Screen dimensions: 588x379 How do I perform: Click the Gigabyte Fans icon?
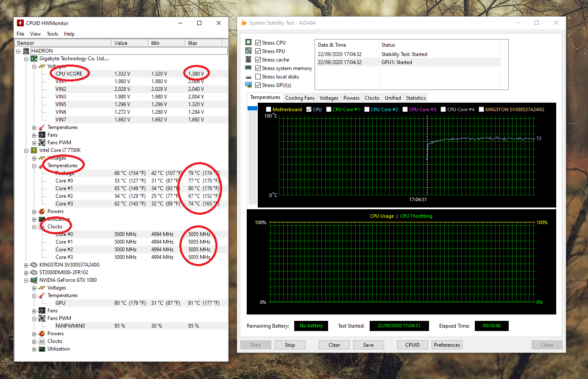tap(42, 135)
